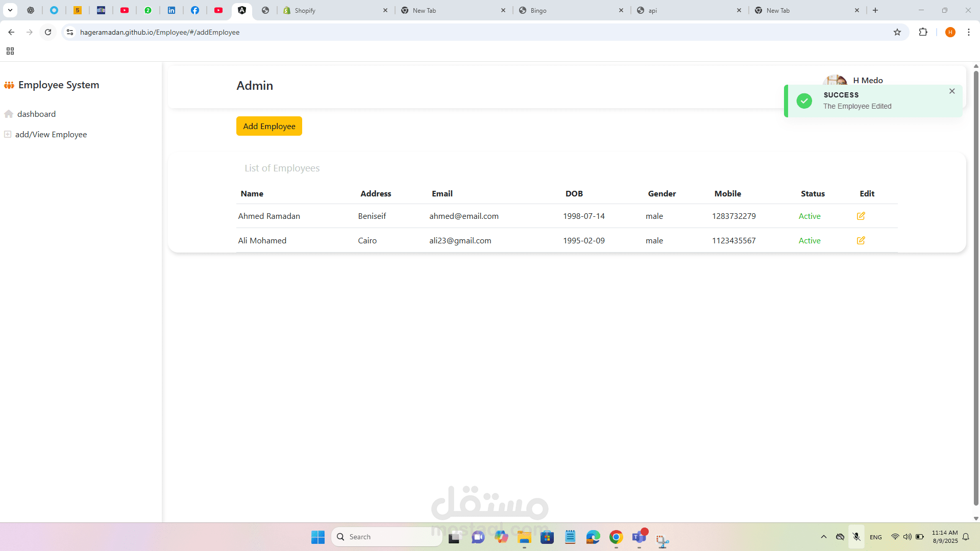Open Chrome three-dot menu

pyautogui.click(x=969, y=32)
